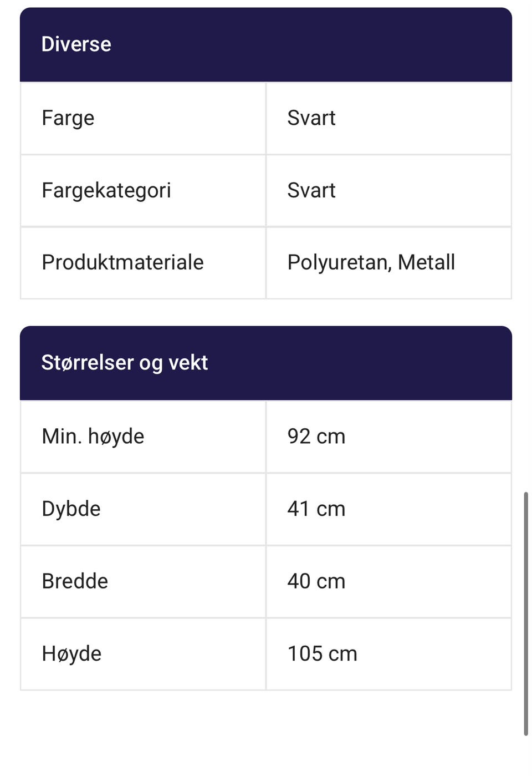Select the Polyuretan, Metall value
This screenshot has width=532, height=776.
coord(371,262)
